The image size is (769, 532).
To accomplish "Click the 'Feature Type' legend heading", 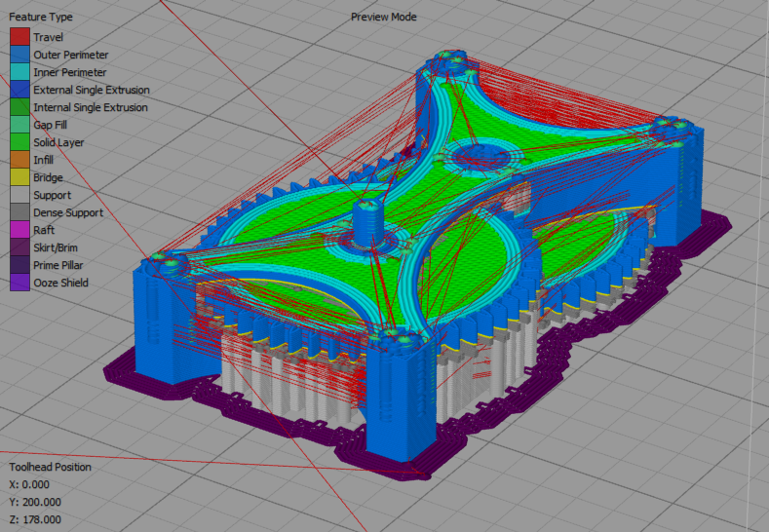I will pos(41,17).
